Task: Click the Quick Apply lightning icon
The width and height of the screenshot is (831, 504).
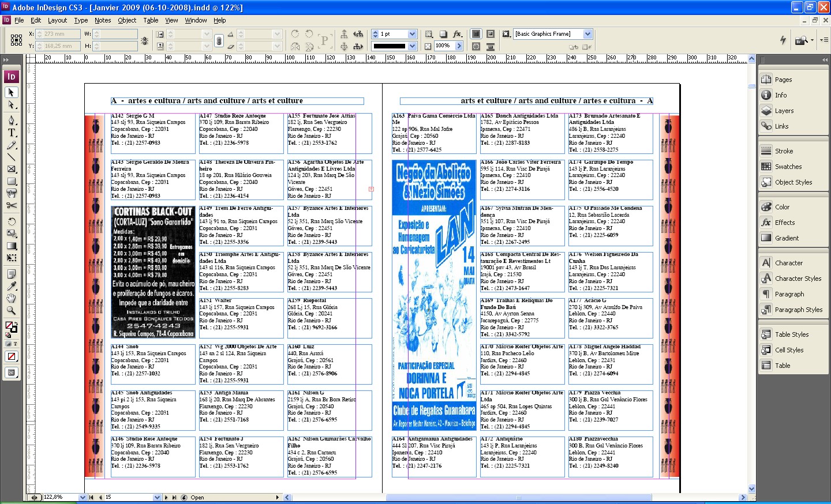Action: tap(783, 40)
